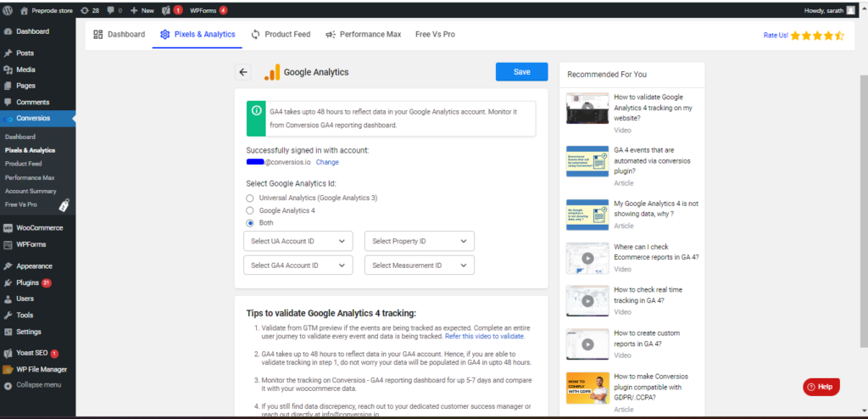Switch to the Performance Max tab
The height and width of the screenshot is (419, 868).
click(x=363, y=35)
